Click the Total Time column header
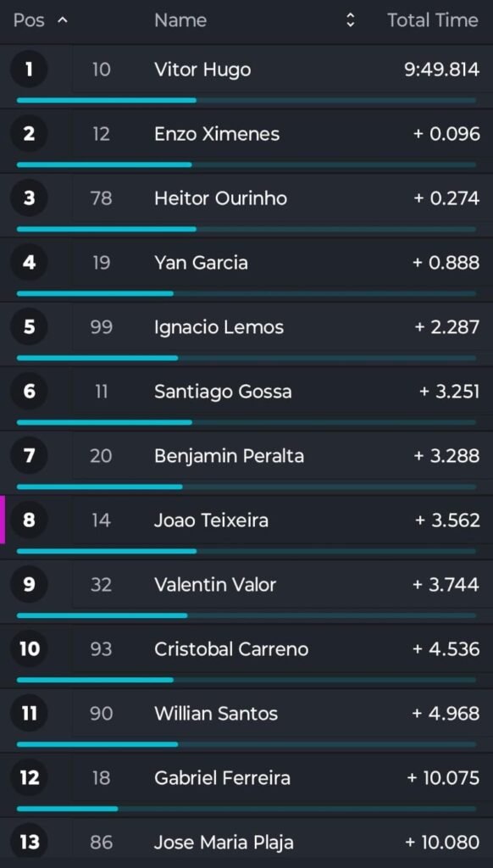 432,20
